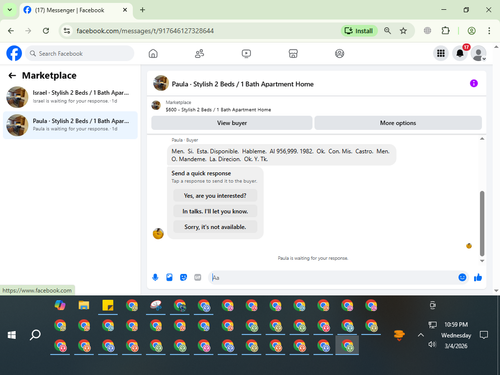The image size is (500, 375).
Task: Close the Messenger | Facebook tab
Action: (x=125, y=10)
